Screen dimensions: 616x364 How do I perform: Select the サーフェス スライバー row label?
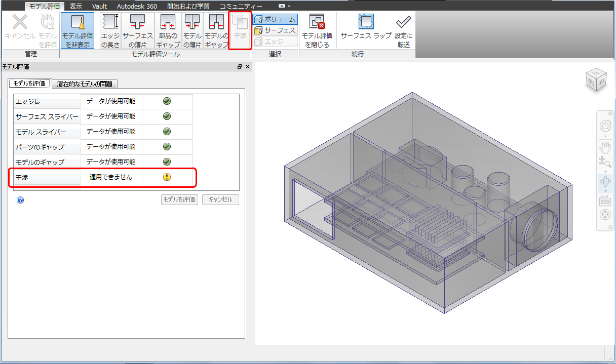pos(47,117)
